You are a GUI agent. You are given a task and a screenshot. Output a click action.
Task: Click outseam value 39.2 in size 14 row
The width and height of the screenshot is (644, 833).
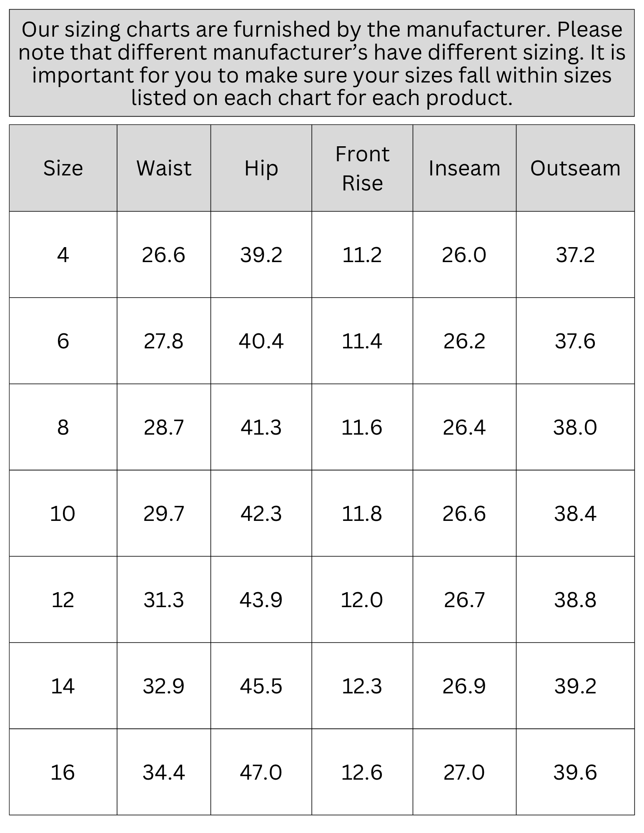tap(575, 686)
